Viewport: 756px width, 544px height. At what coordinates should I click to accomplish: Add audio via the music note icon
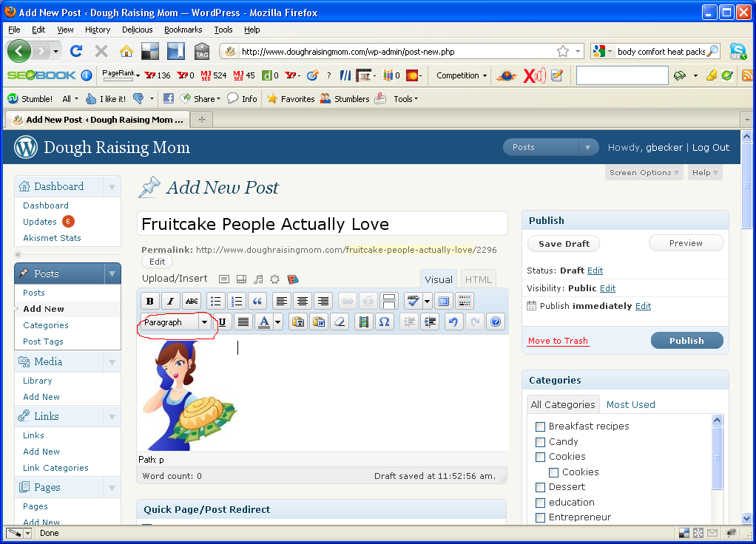(258, 279)
